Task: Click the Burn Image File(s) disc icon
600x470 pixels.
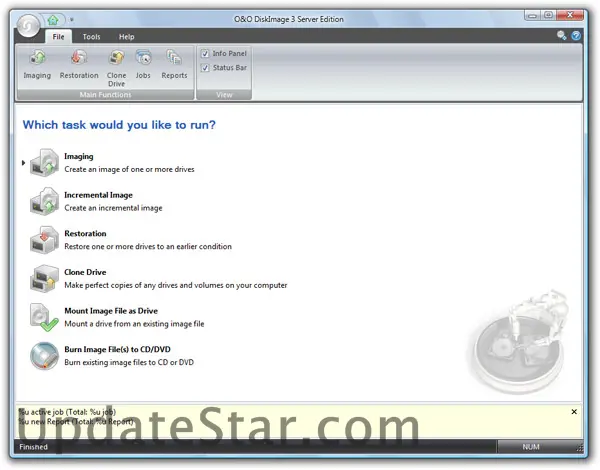Action: (x=44, y=356)
